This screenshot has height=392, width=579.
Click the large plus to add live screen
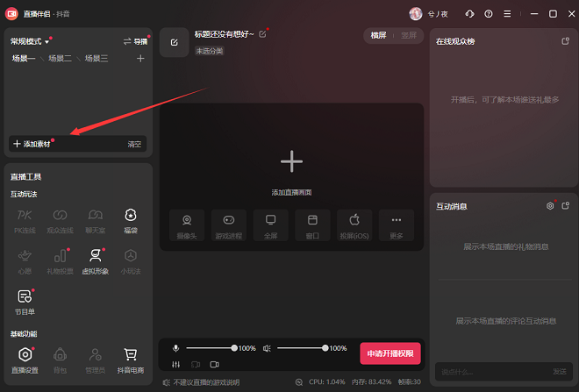point(291,161)
